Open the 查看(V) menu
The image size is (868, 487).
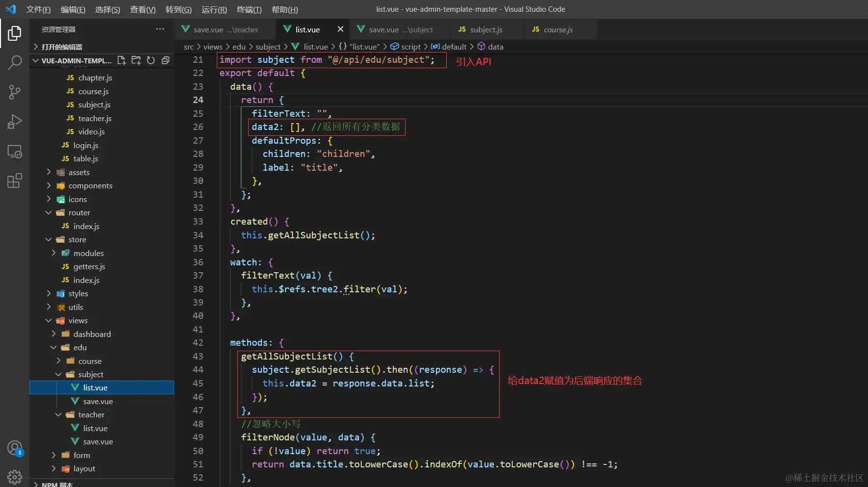[143, 9]
